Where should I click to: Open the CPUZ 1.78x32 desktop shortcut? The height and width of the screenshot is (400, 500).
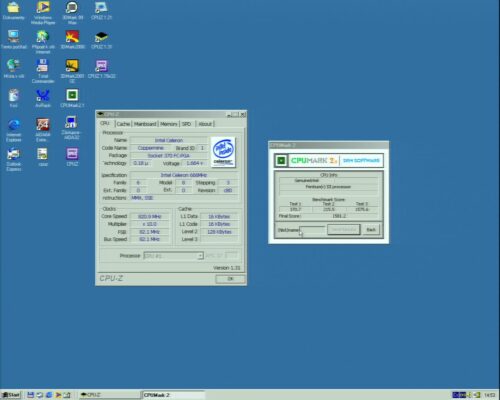pos(101,69)
